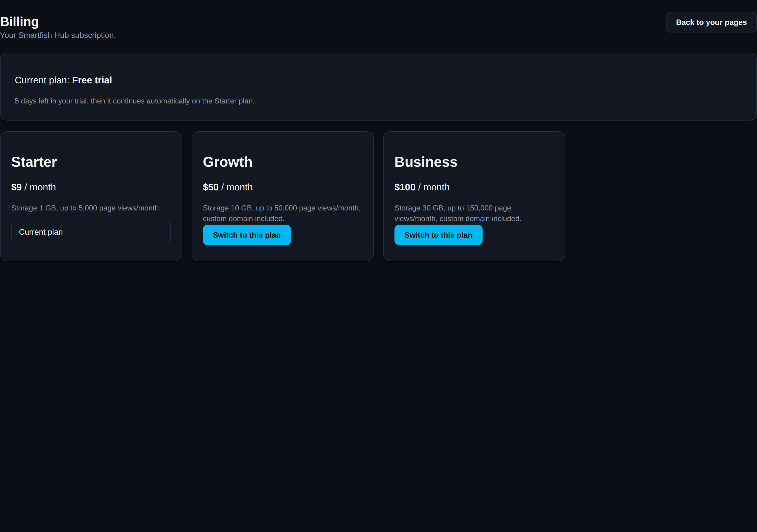Click the free trial status banner panel
757x532 pixels.
click(x=378, y=87)
